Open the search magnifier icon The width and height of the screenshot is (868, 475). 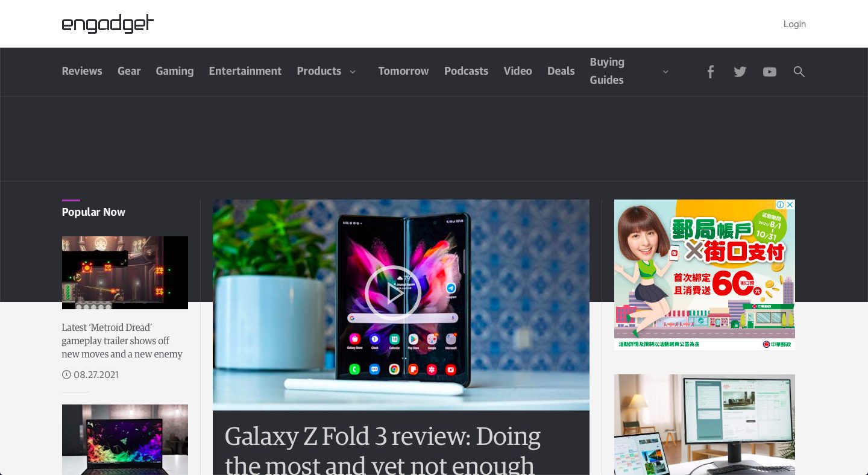click(799, 72)
